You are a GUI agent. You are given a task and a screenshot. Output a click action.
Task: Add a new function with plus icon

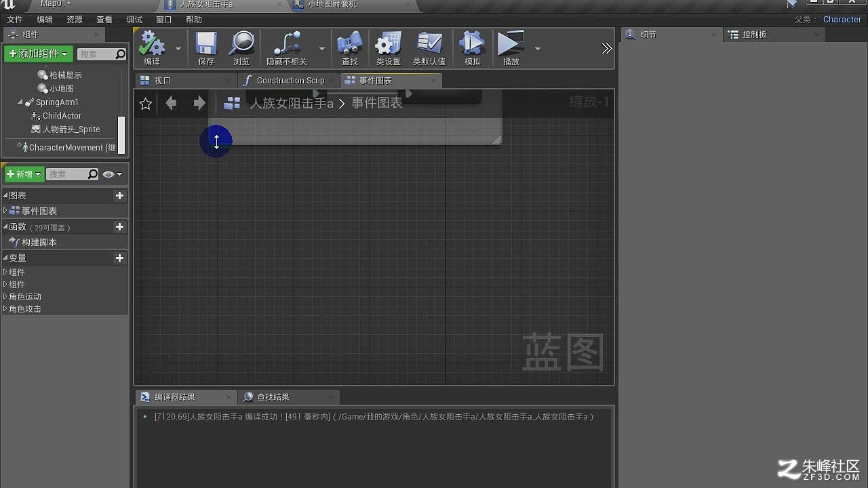click(119, 227)
